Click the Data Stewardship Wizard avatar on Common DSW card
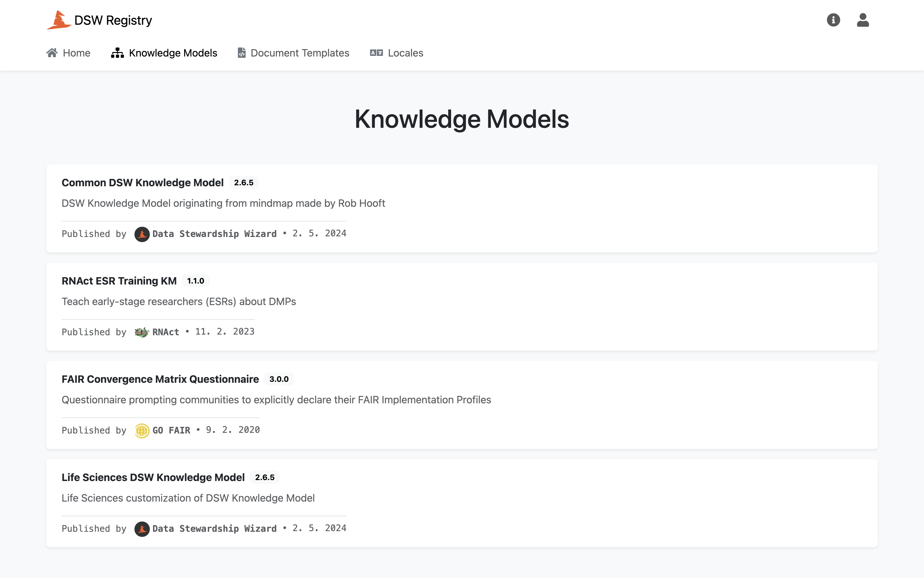The width and height of the screenshot is (924, 578). click(142, 234)
